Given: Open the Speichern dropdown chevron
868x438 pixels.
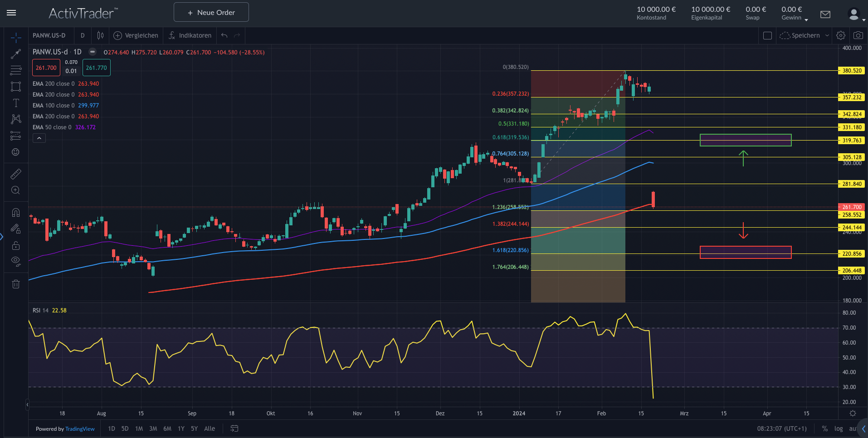Looking at the screenshot, I should coord(827,35).
